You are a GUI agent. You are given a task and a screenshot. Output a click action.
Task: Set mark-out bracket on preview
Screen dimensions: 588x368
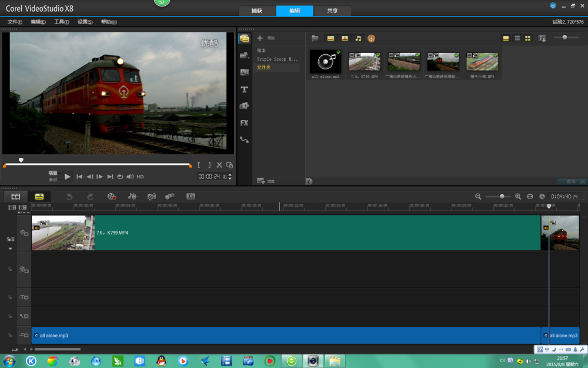(x=209, y=165)
